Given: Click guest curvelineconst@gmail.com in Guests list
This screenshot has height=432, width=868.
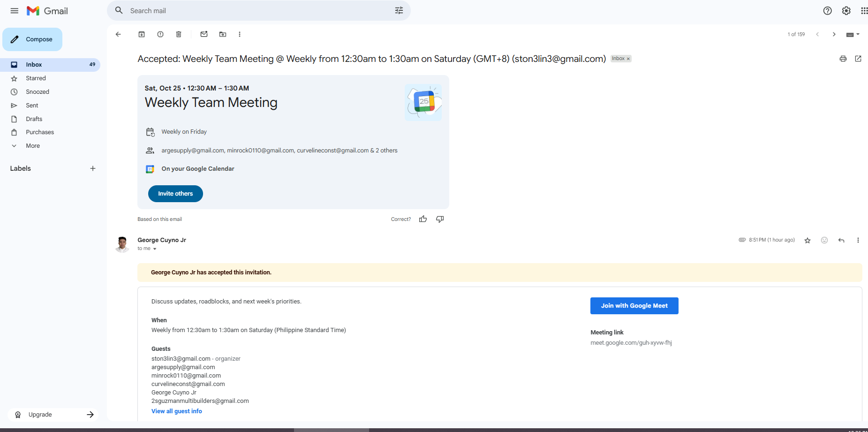Looking at the screenshot, I should (x=188, y=384).
